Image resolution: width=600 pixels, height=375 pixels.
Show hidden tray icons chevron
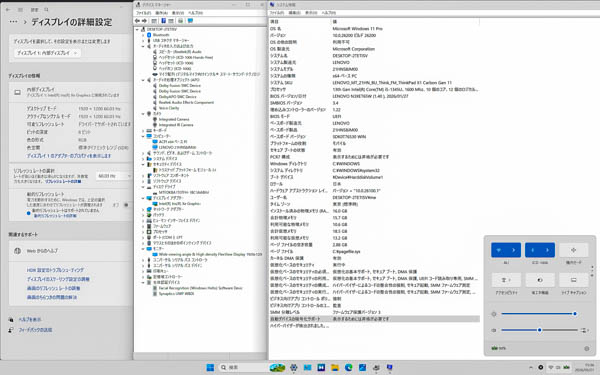tap(531, 367)
